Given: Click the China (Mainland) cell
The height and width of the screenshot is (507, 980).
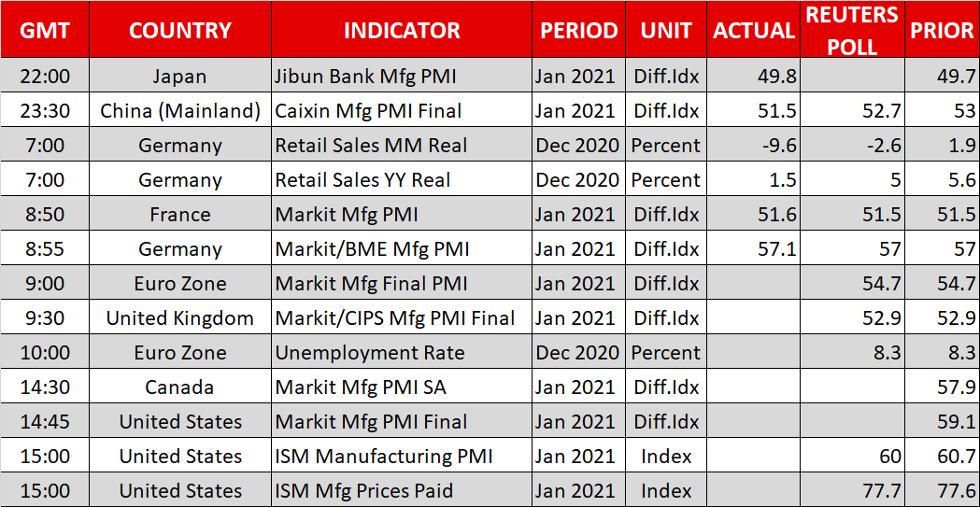Looking at the screenshot, I should 180,111.
